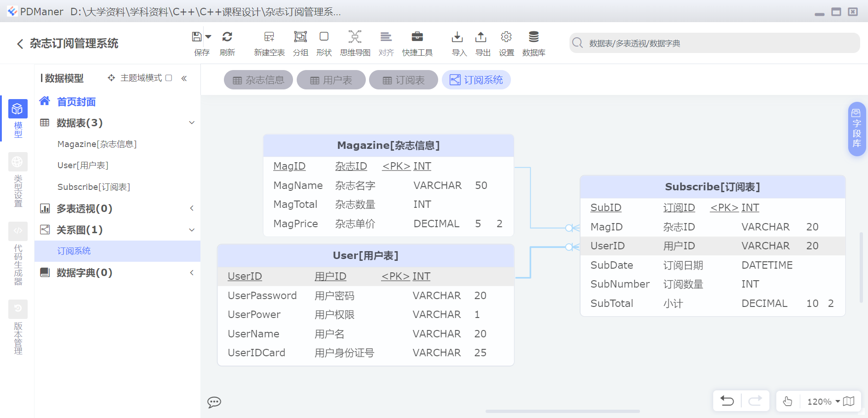The image size is (868, 418).
Task: Click the search field in the top bar
Action: pos(714,42)
